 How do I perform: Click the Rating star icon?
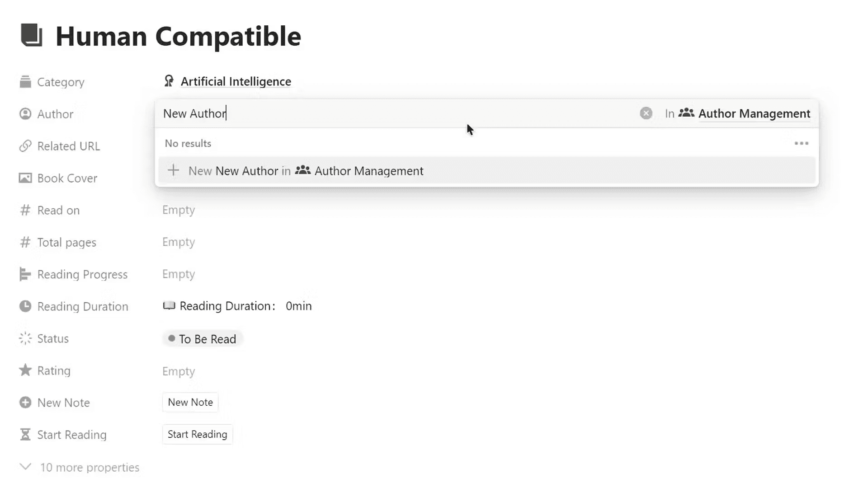[x=25, y=370]
